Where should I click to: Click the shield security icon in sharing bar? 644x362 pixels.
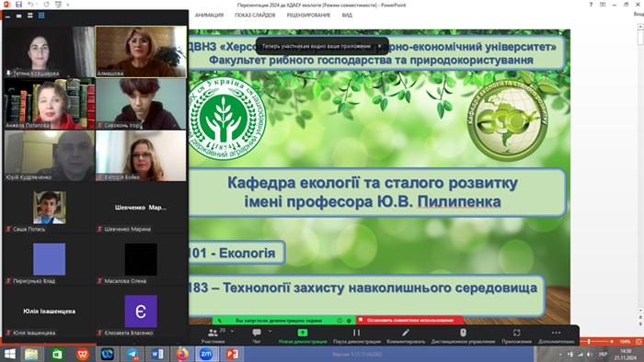349,321
